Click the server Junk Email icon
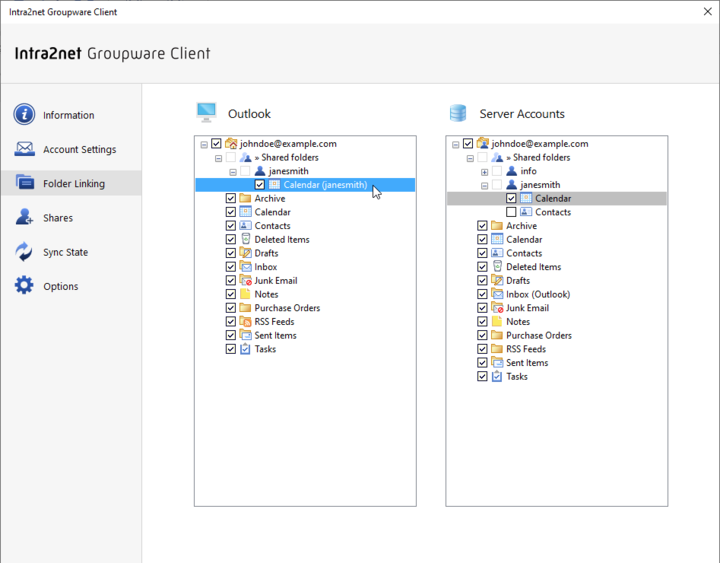 (497, 308)
